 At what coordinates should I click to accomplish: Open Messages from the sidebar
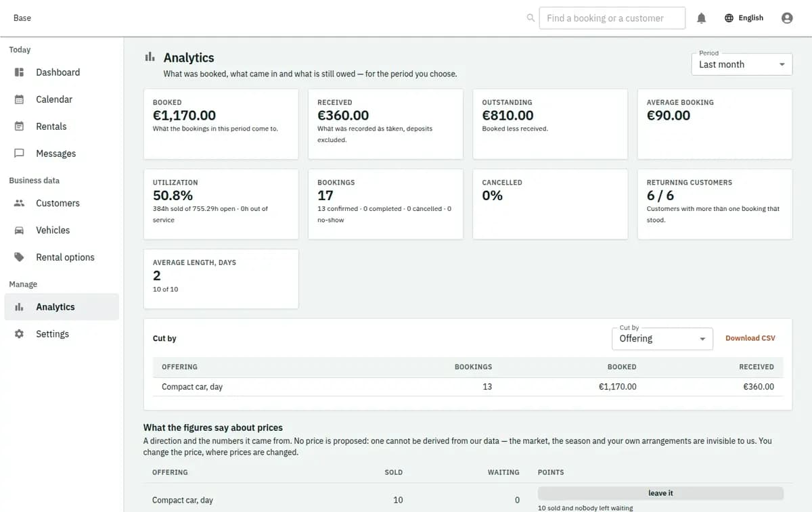pyautogui.click(x=62, y=154)
